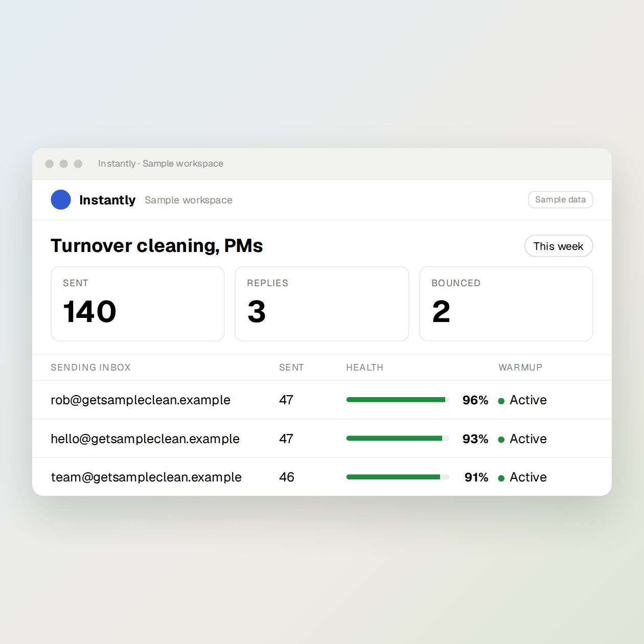
Task: Select the Sent stat card showing 140
Action: click(138, 304)
